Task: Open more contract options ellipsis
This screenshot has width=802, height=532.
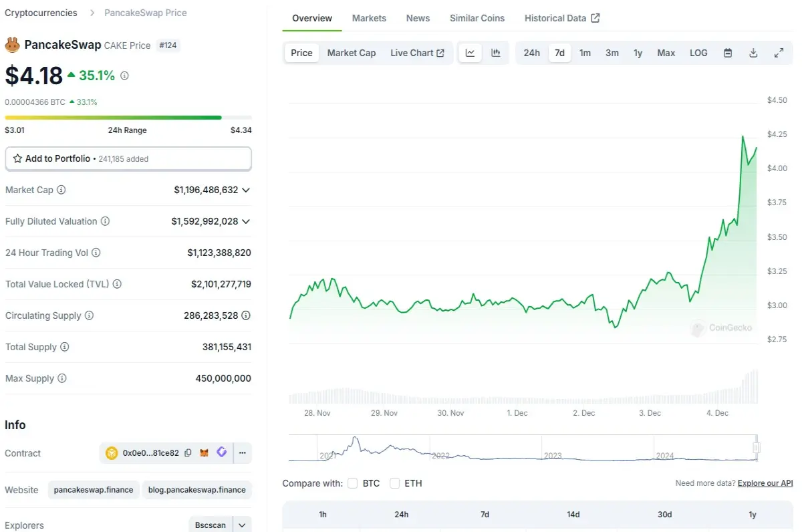Action: click(x=243, y=452)
